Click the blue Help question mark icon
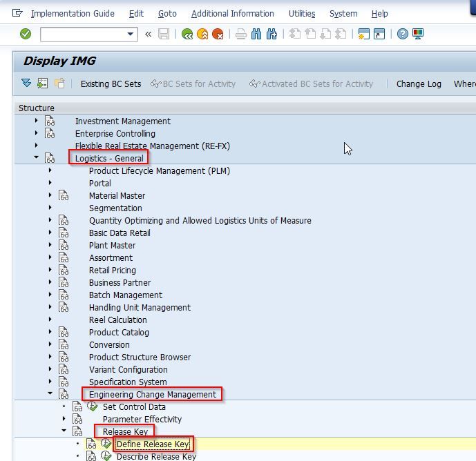The height and width of the screenshot is (461, 476). [403, 34]
